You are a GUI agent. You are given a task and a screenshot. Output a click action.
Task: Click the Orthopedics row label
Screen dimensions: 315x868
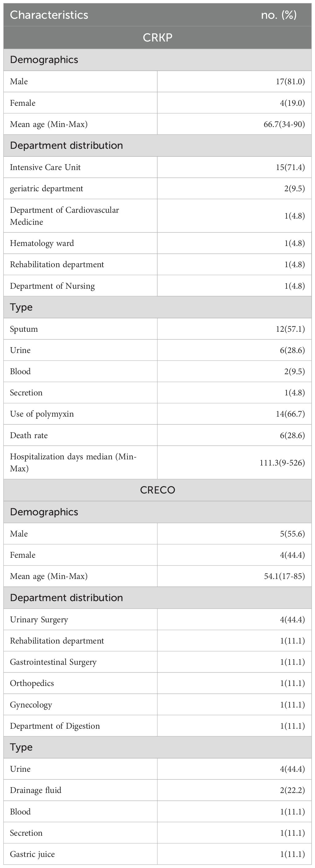point(32,683)
